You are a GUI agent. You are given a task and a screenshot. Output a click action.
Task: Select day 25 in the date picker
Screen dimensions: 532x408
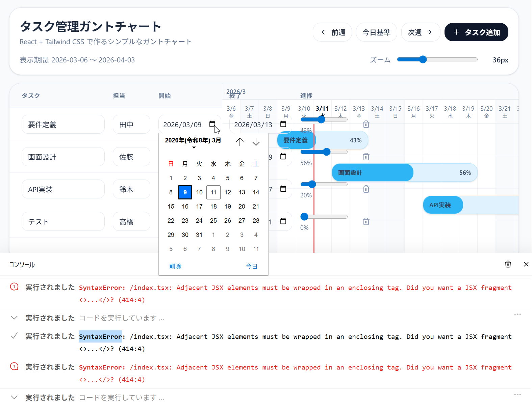click(x=213, y=220)
